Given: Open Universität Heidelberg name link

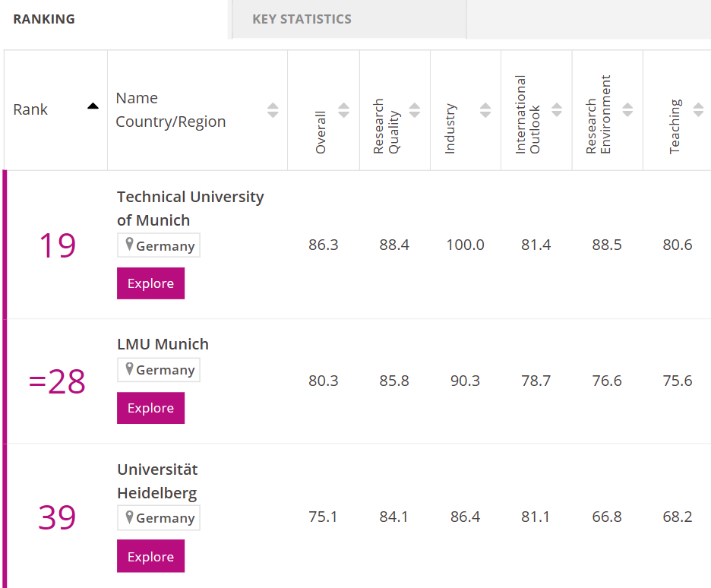Looking at the screenshot, I should point(157,469).
